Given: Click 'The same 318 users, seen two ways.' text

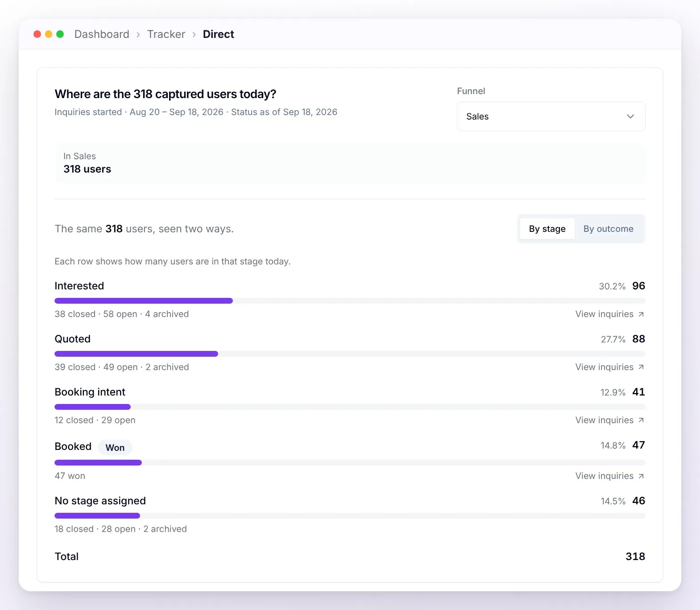Looking at the screenshot, I should (x=144, y=229).
